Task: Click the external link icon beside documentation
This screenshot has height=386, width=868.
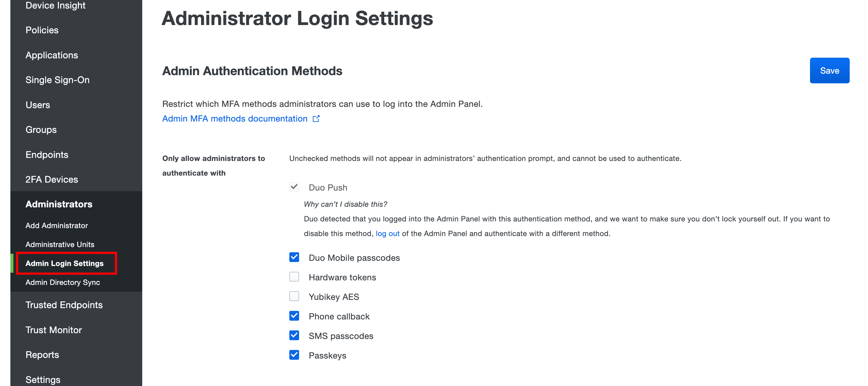Action: click(316, 119)
